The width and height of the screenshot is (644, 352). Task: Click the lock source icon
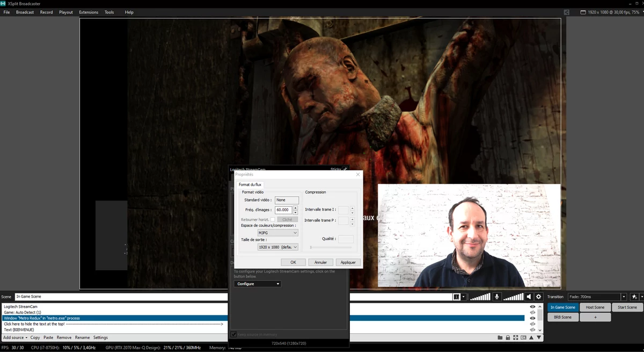508,337
